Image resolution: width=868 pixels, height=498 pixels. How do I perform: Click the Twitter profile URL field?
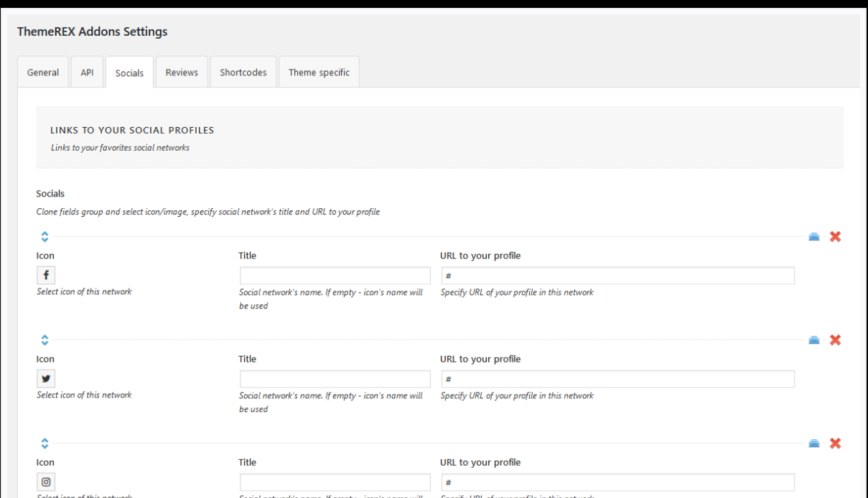tap(617, 379)
